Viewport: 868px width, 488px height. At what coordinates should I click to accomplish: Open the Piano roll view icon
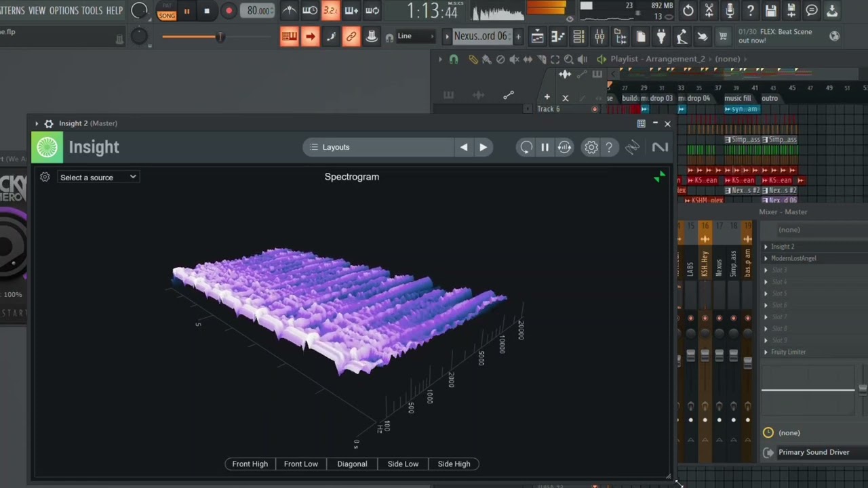pos(558,37)
